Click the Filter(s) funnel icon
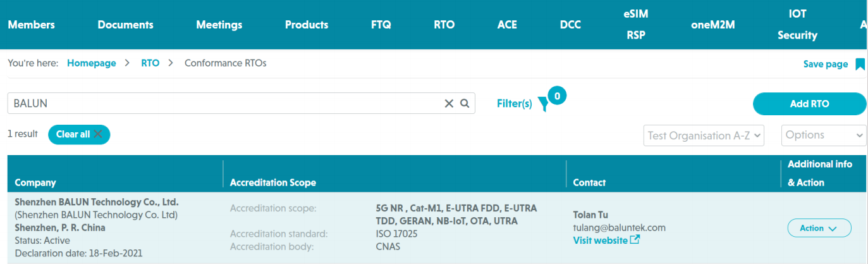 tap(543, 104)
